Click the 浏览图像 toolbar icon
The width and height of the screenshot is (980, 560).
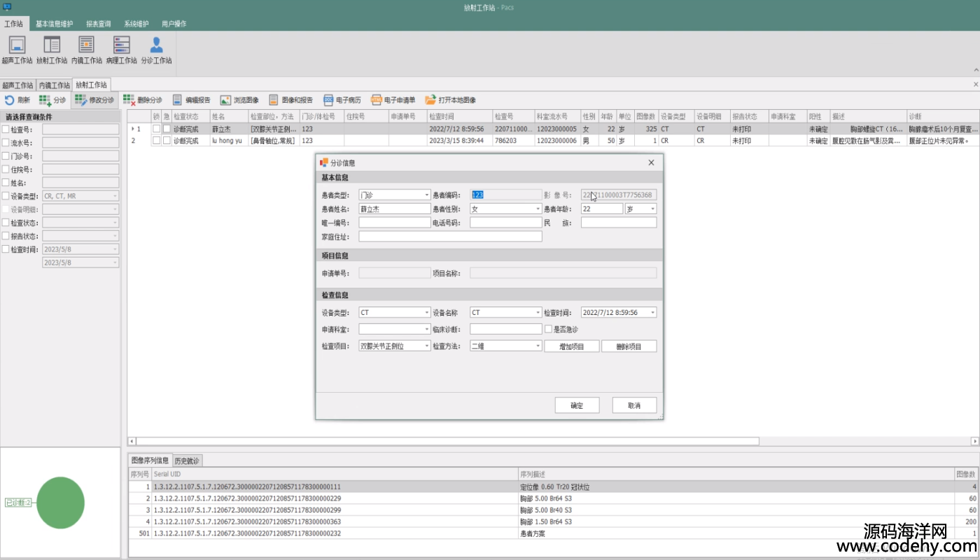225,100
